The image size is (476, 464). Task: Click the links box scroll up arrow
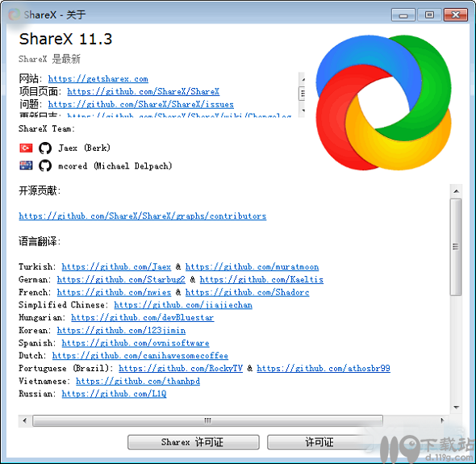(x=302, y=79)
